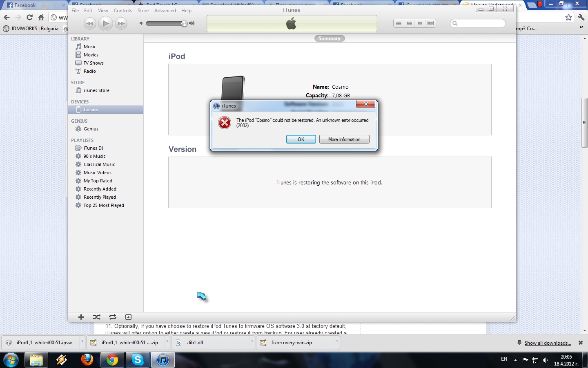Image resolution: width=588 pixels, height=368 pixels.
Task: Show hidden system tray icons
Action: point(515,360)
